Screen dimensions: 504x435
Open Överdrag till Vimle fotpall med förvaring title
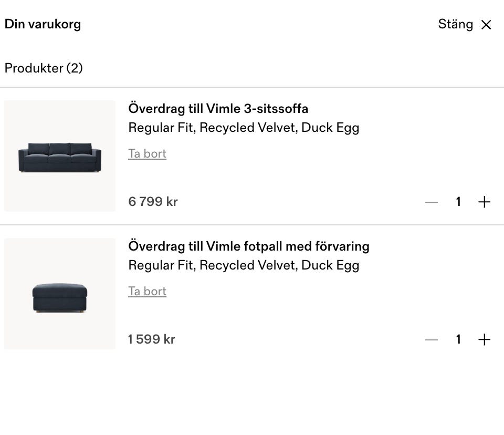248,246
